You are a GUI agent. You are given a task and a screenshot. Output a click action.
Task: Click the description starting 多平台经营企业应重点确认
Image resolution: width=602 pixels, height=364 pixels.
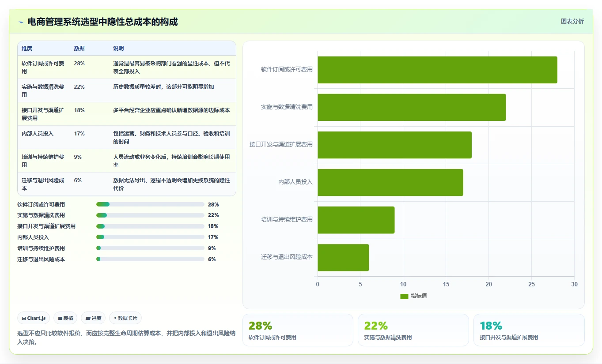[x=171, y=110]
